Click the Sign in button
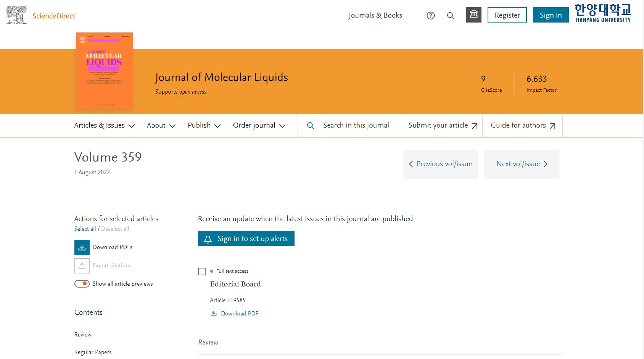The width and height of the screenshot is (644, 359). click(551, 15)
